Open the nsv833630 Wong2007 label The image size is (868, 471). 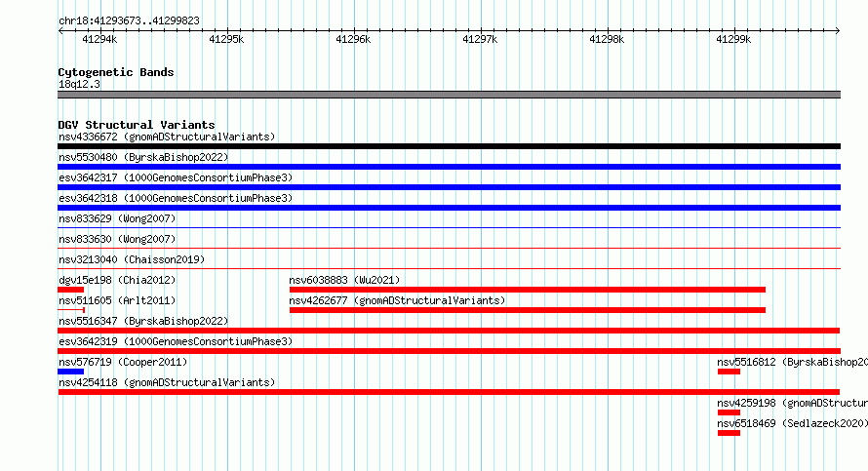[x=117, y=239]
